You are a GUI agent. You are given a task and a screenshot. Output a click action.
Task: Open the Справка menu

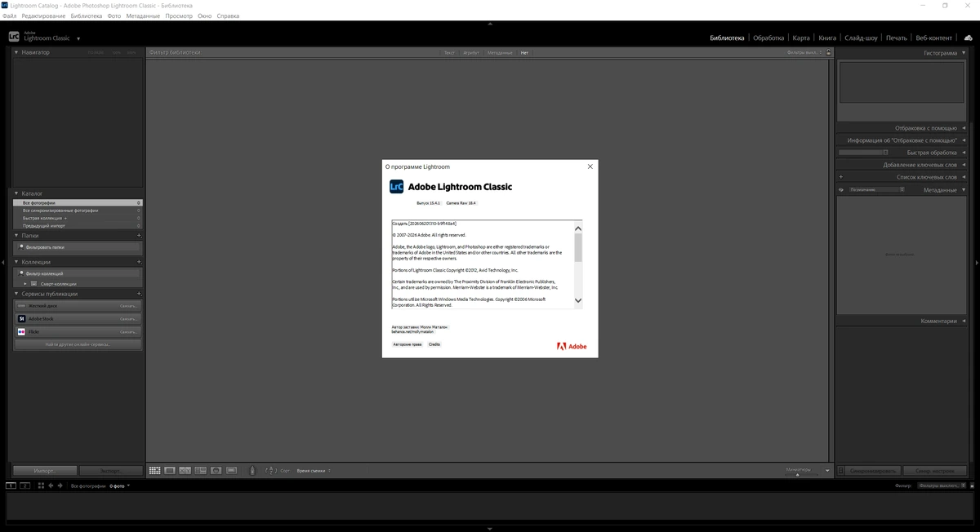[228, 16]
